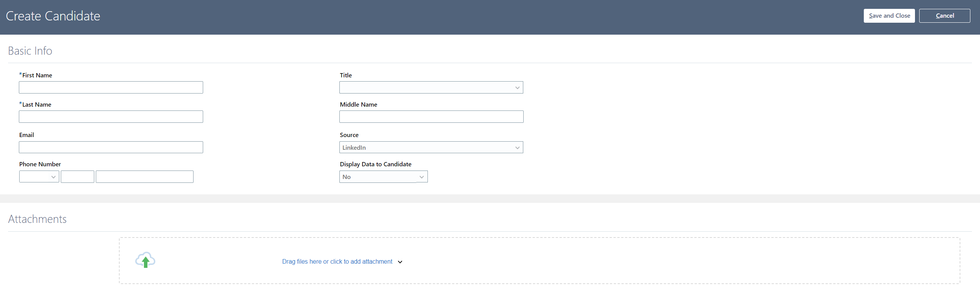Cancel candidate creation

(945, 16)
